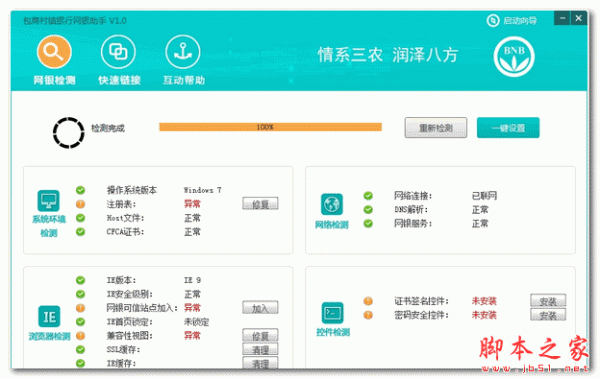Click the 检测完成 status text

pyautogui.click(x=108, y=128)
